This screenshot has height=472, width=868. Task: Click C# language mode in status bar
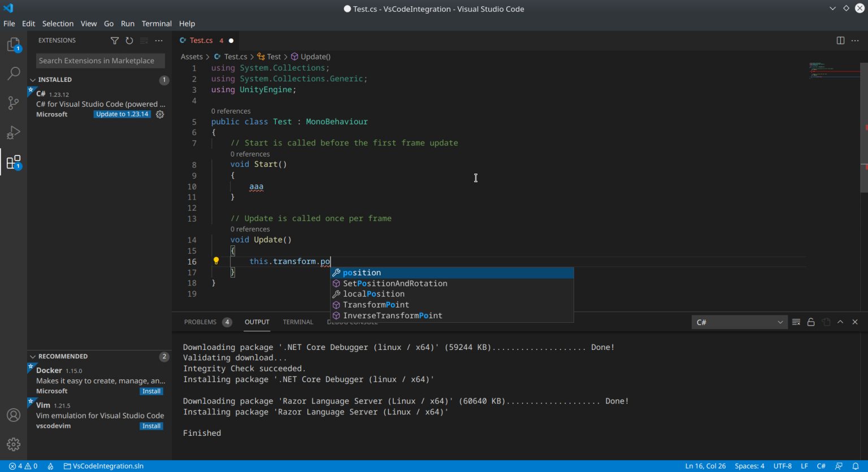click(x=821, y=466)
